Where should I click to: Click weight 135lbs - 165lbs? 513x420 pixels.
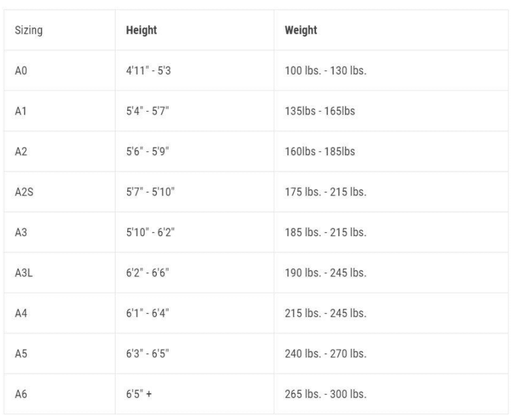click(320, 111)
